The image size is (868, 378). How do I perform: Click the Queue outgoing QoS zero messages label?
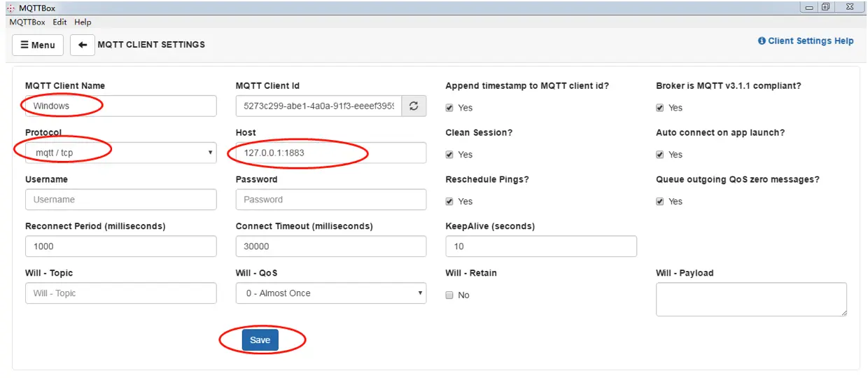point(738,180)
